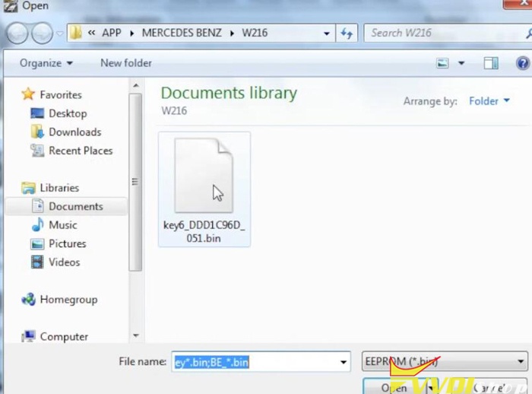Viewport: 532px width, 394px height.
Task: Open the Arrange by Folder dropdown
Action: click(489, 101)
